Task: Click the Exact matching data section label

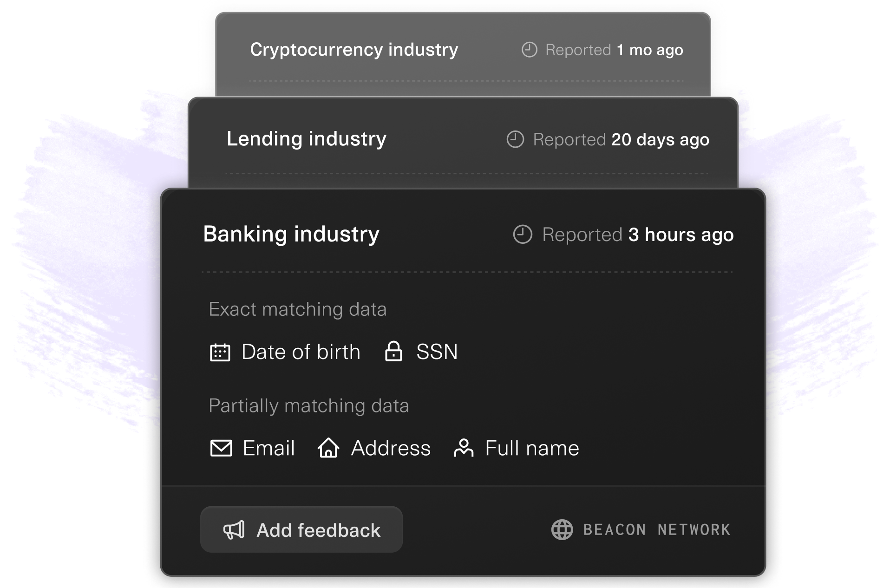Action: tap(298, 309)
